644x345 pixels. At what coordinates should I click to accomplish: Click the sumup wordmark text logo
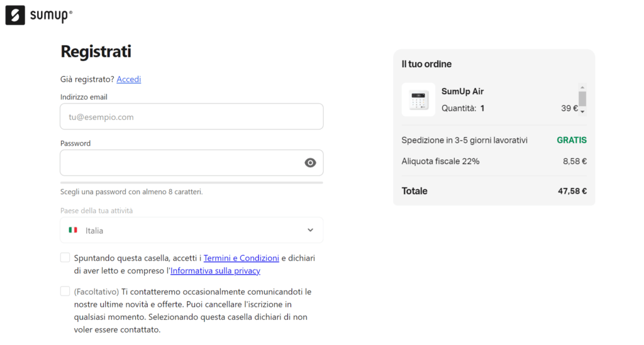click(51, 16)
